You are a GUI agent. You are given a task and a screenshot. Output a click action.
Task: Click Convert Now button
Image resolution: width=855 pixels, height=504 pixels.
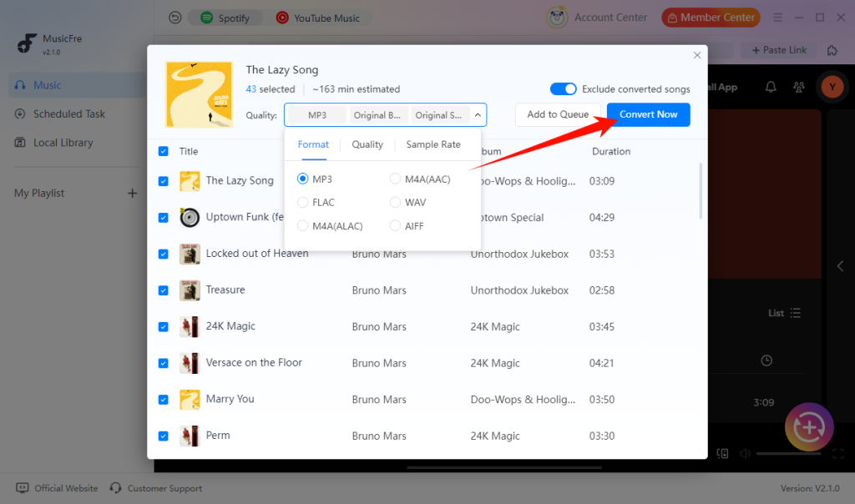tap(648, 114)
